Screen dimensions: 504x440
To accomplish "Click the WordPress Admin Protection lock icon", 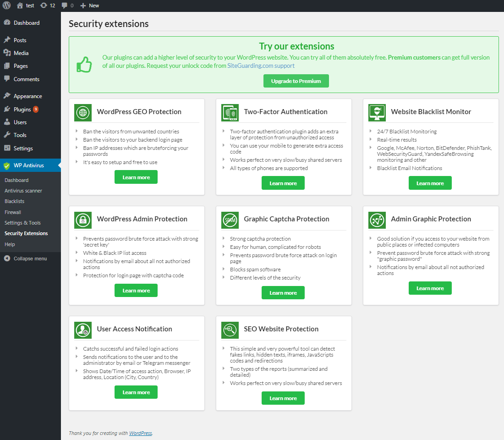I will click(83, 220).
